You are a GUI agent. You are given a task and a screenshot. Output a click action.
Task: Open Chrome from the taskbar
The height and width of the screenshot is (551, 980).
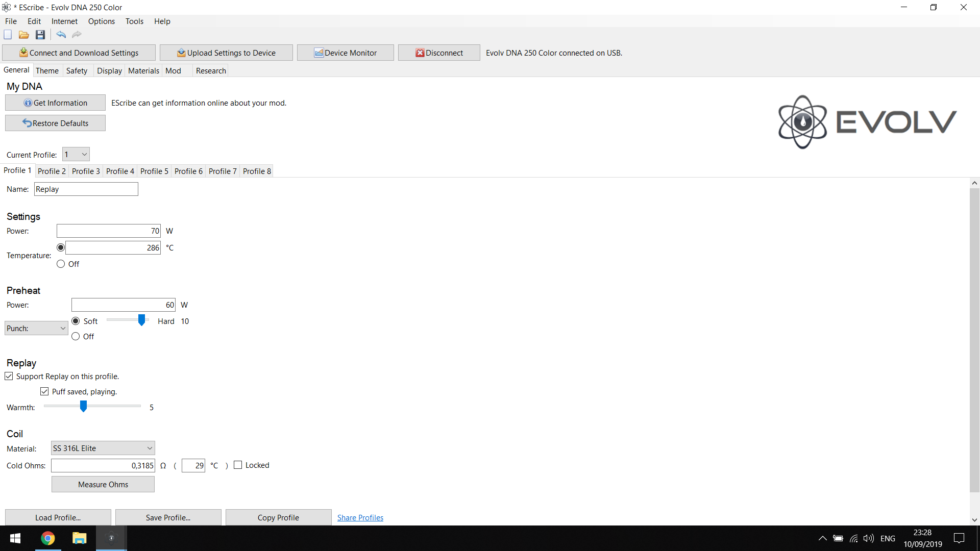click(48, 538)
